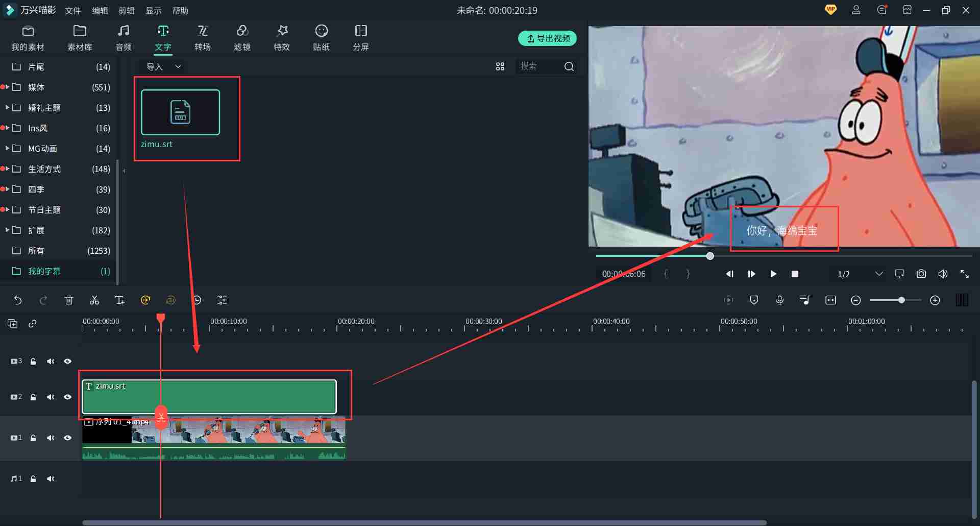Expand the 节日主题 folder
The image size is (980, 526).
click(7, 209)
